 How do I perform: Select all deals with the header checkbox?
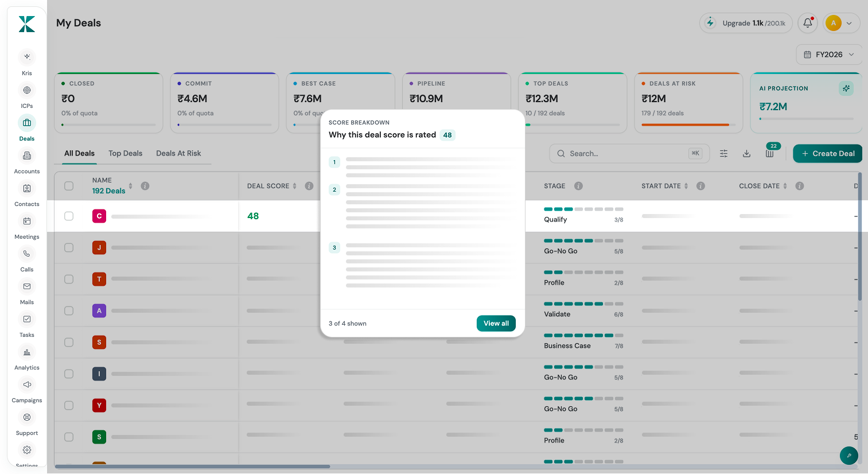(x=69, y=186)
